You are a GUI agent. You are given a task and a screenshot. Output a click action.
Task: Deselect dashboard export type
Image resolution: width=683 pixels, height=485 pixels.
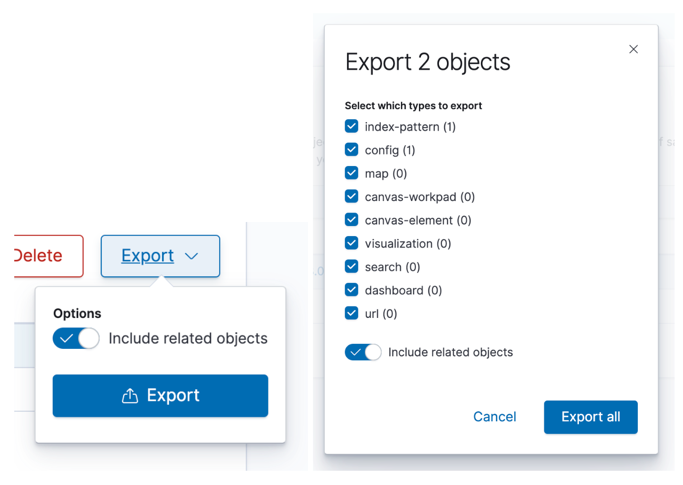(352, 290)
